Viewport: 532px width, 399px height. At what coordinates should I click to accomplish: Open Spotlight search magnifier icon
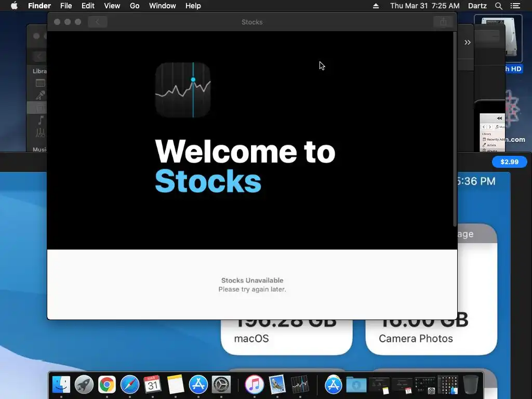[498, 6]
